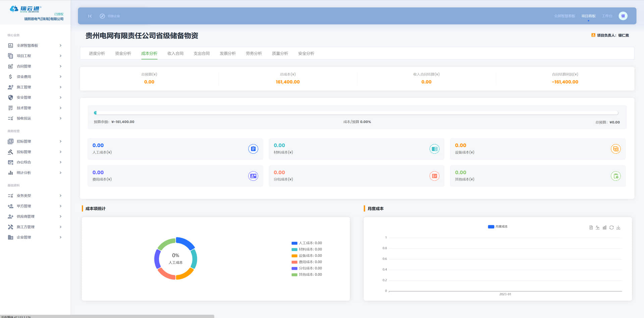Viewport: 644px width, 318px height.
Task: Open the 发票分析 tab
Action: pos(228,54)
